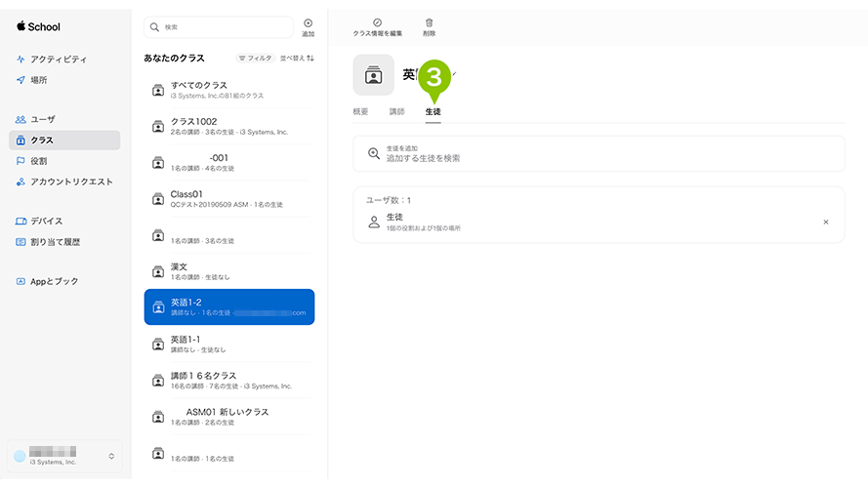
Task: Click the class icon of Class01 row
Action: click(158, 199)
